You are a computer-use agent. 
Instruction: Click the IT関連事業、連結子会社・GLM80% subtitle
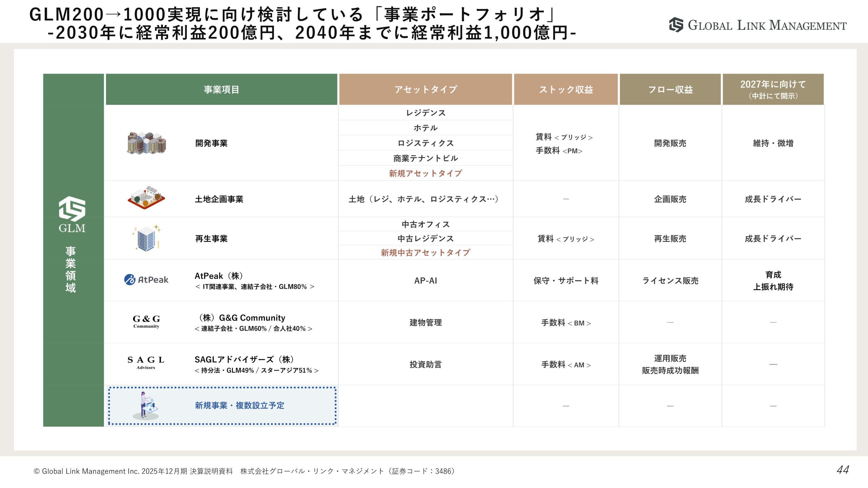[x=255, y=287]
